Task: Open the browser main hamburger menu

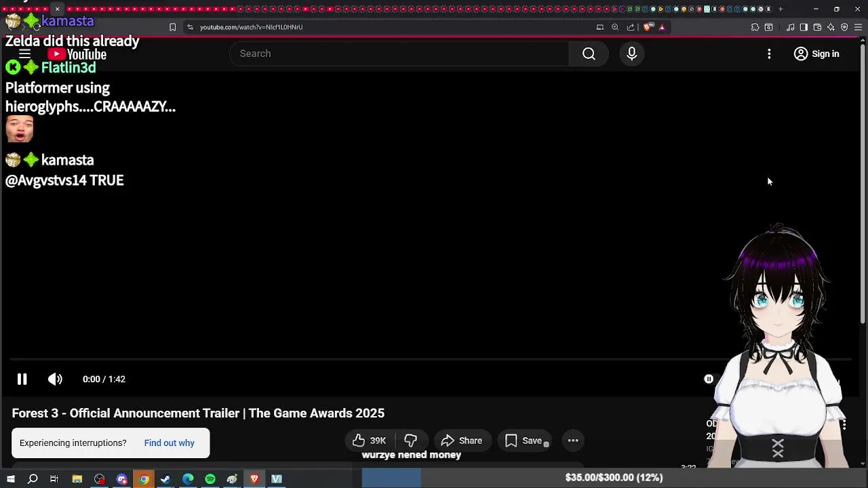Action: tap(858, 27)
